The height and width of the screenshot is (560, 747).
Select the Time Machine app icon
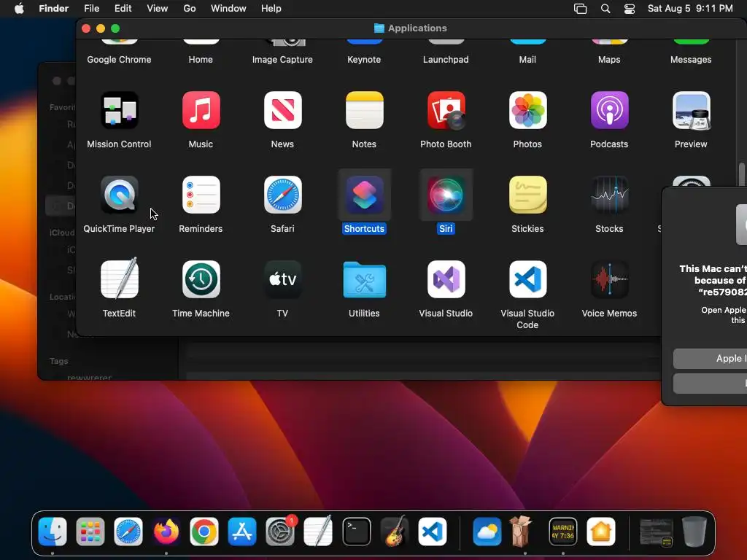point(201,279)
